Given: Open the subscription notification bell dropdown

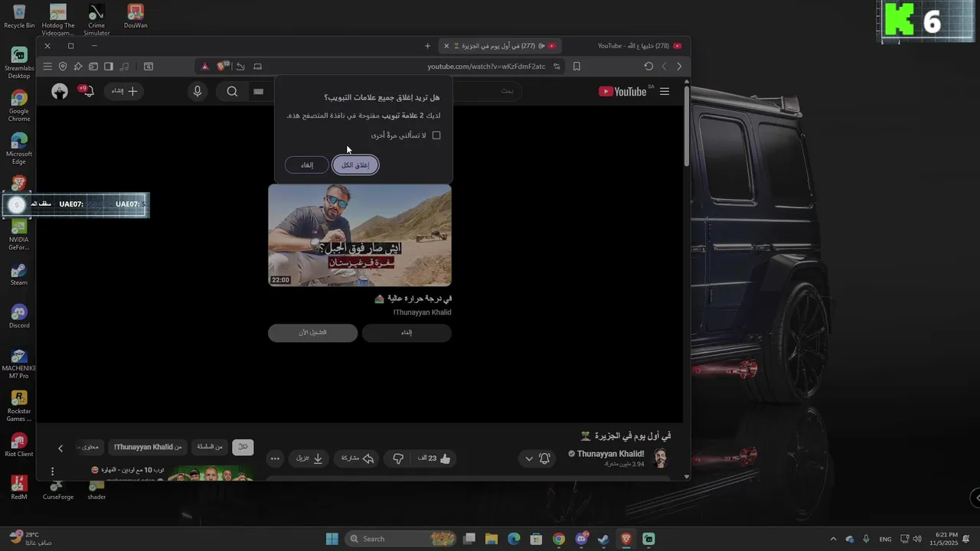Looking at the screenshot, I should click(537, 458).
